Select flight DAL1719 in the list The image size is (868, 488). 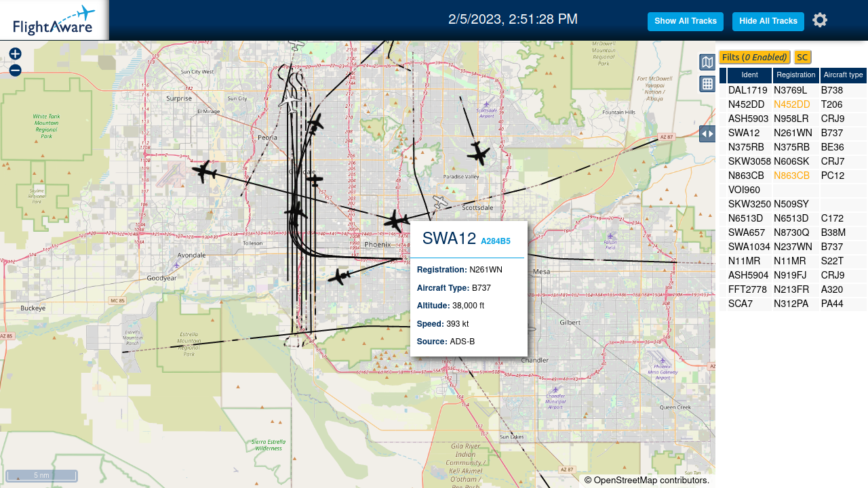click(748, 90)
